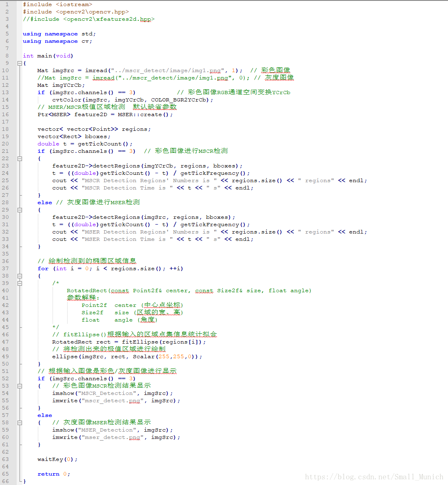Image resolution: width=448 pixels, height=485 pixels.
Task: Click the commented xfeatures2d.hpp include line
Action: click(89, 19)
